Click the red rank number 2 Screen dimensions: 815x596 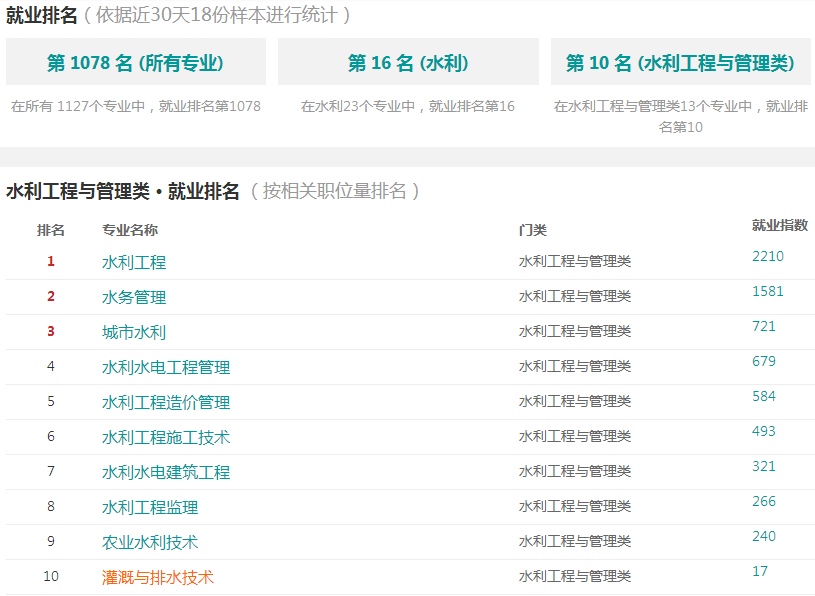[50, 296]
